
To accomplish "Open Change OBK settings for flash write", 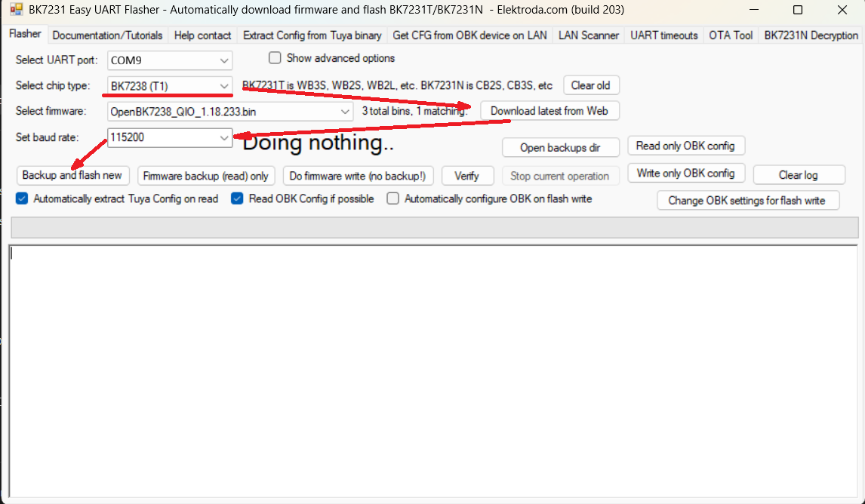I will pyautogui.click(x=747, y=200).
